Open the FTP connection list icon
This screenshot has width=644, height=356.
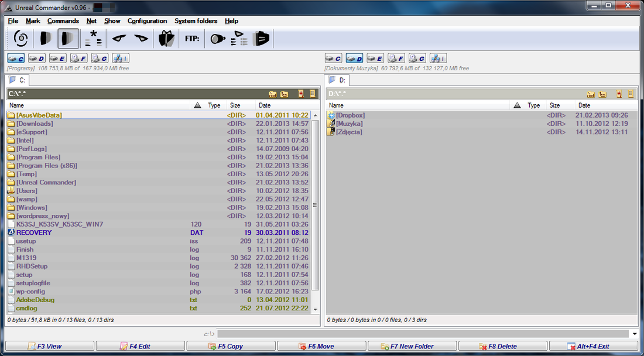(239, 39)
